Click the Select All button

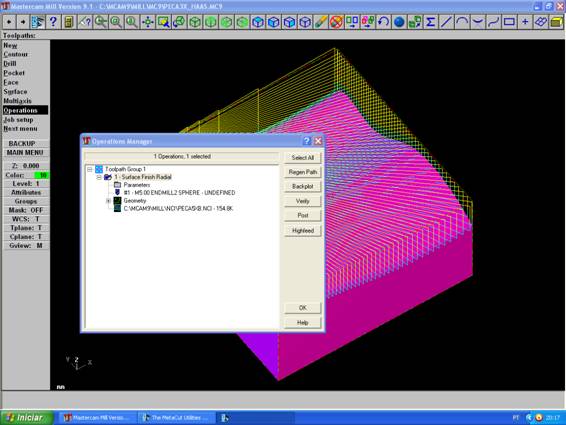pos(302,158)
